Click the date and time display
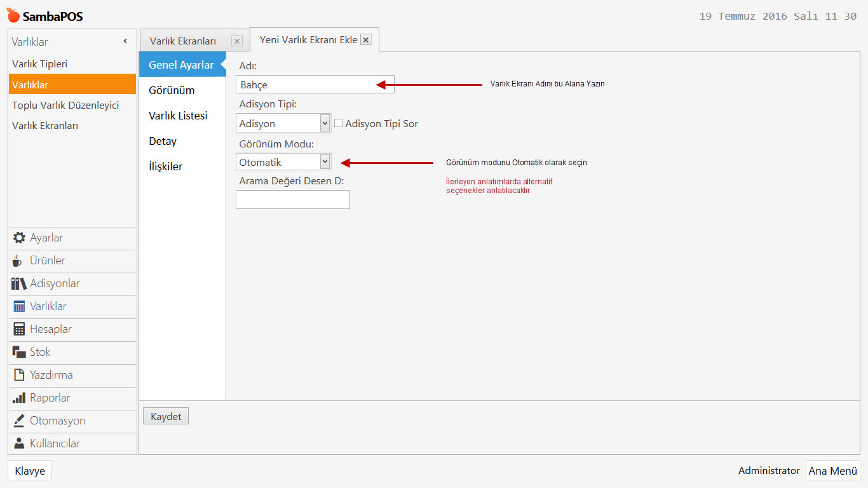 (778, 17)
